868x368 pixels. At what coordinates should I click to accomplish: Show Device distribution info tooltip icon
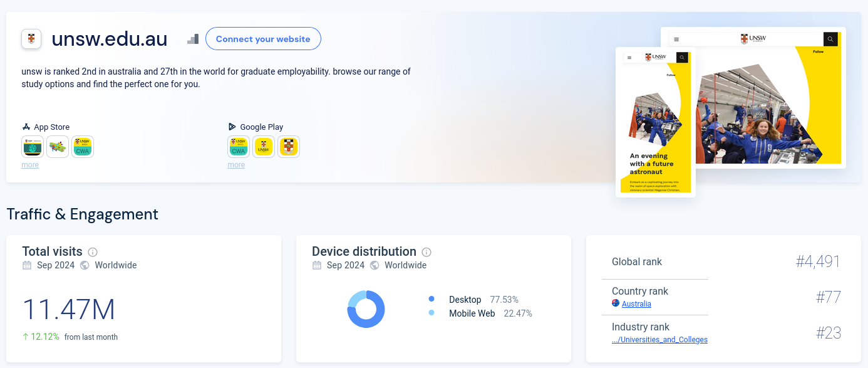click(x=426, y=252)
